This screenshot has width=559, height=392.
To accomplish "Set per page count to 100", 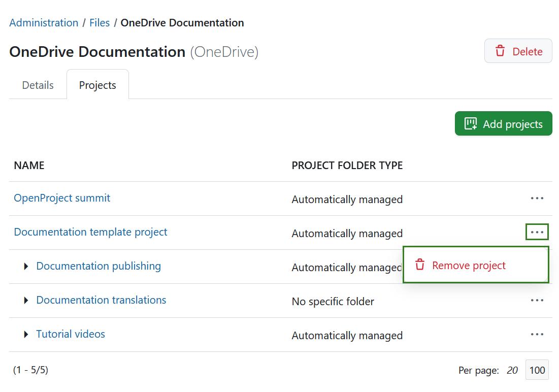I will point(537,370).
